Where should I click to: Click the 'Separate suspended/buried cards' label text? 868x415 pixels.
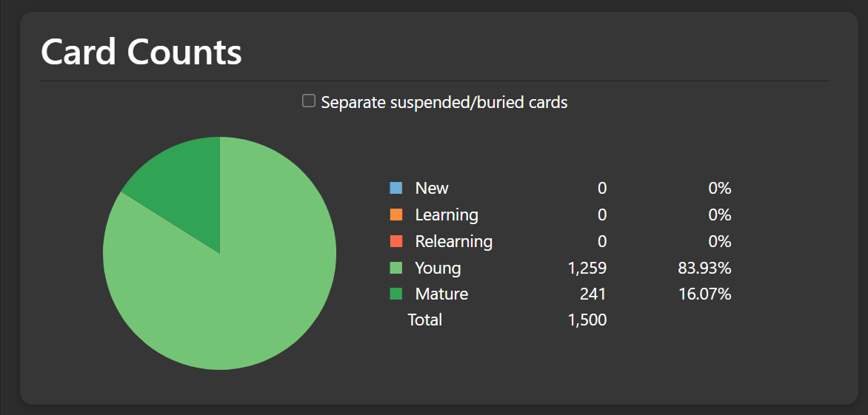point(444,103)
